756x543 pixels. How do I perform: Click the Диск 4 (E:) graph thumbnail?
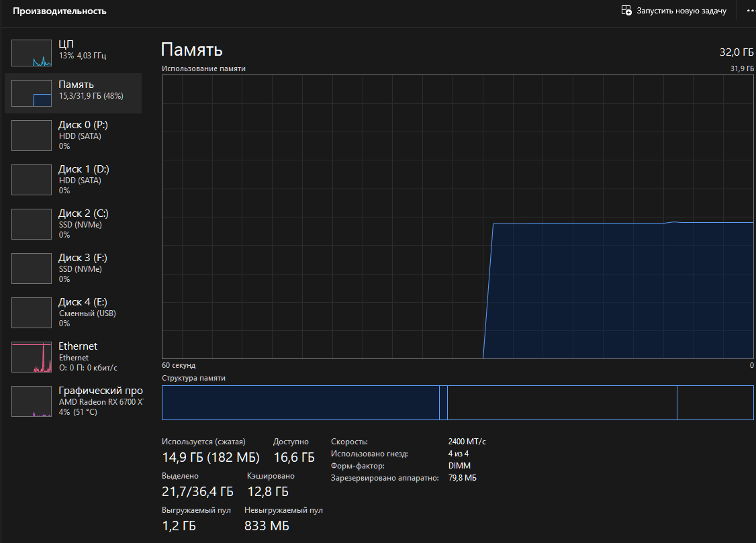coord(32,313)
